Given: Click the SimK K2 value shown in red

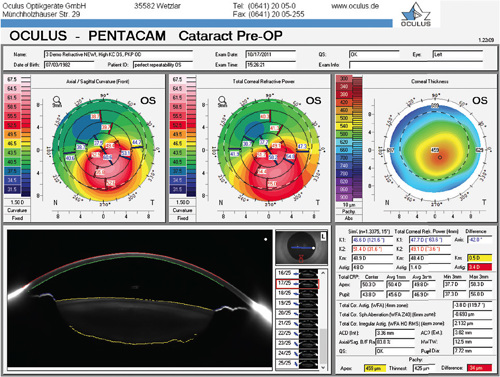Looking at the screenshot, I should tap(372, 249).
